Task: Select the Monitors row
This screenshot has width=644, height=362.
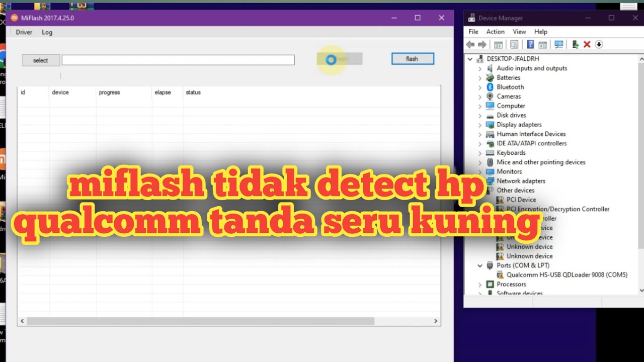Action: (x=509, y=171)
